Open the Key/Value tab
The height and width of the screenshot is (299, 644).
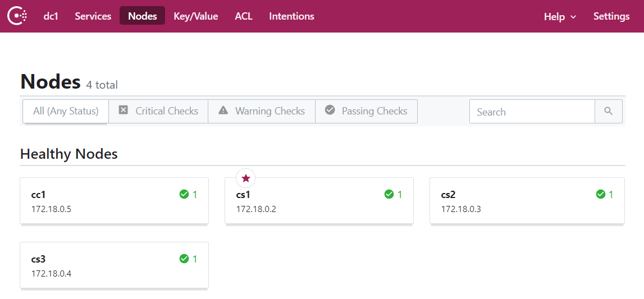pos(195,16)
